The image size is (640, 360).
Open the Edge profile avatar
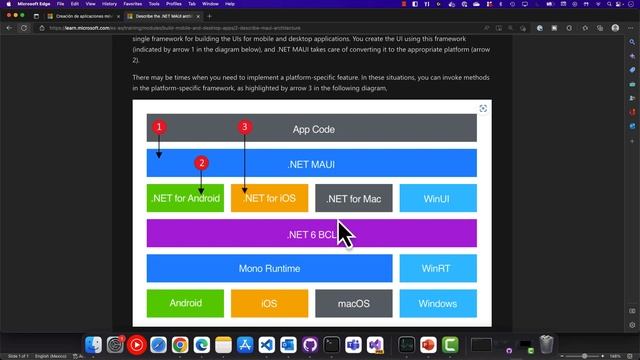pyautogui.click(x=615, y=28)
